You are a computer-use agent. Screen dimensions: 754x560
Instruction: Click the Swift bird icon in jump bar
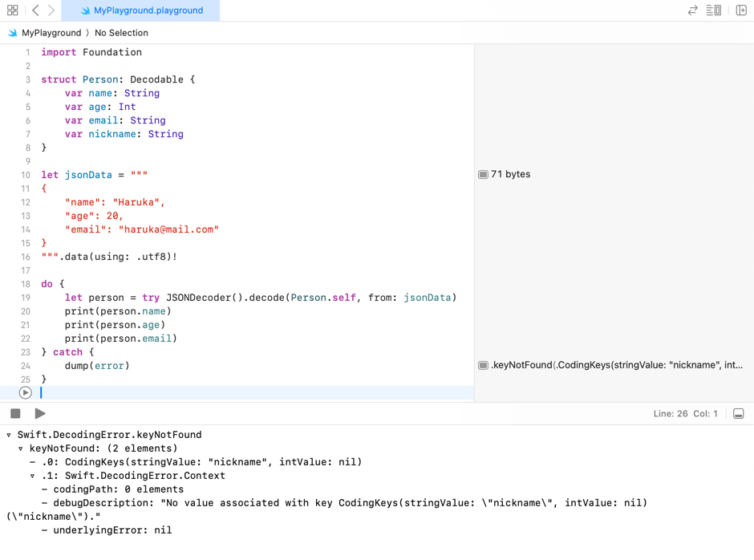pyautogui.click(x=11, y=33)
